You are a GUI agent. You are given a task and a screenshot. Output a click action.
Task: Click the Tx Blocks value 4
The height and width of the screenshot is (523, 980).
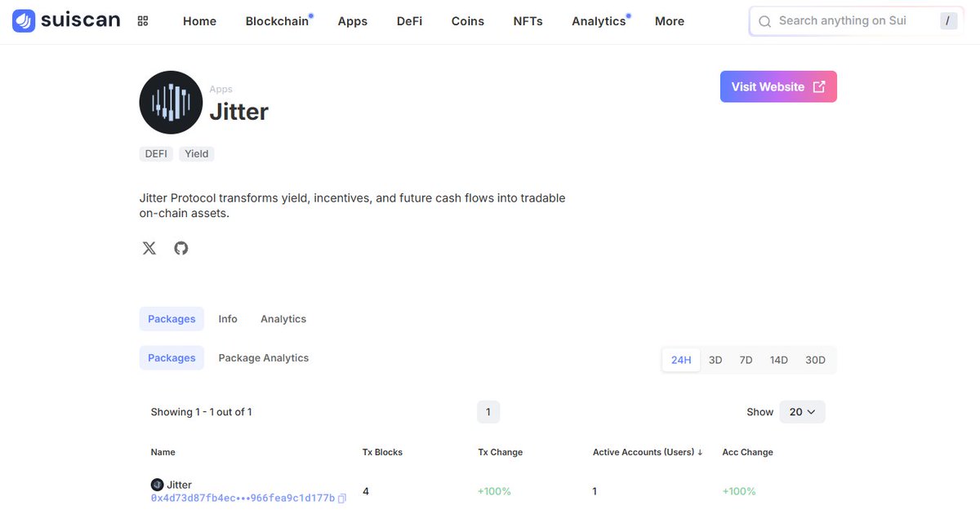366,491
